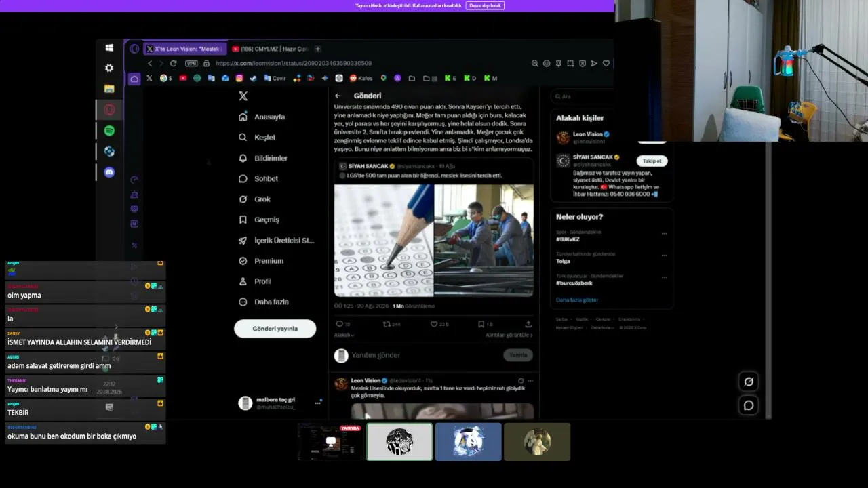Click the zoom out magnifier in address bar
This screenshot has width=868, height=488.
534,63
